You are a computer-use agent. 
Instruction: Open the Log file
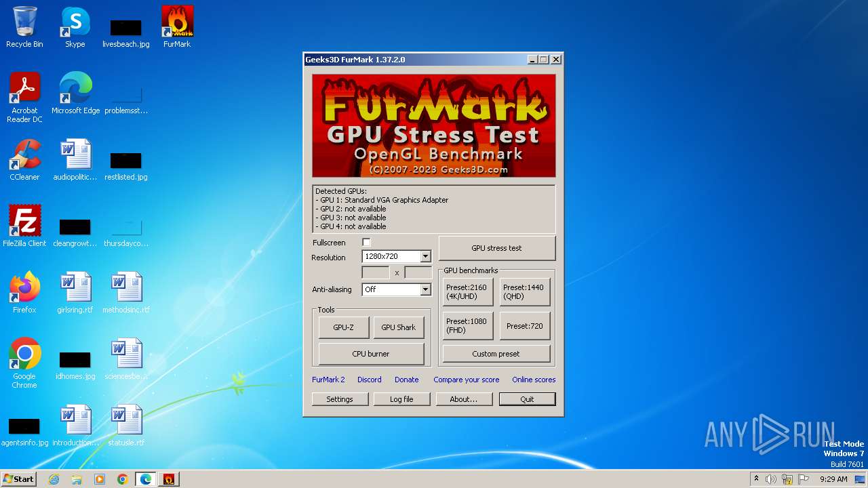tap(401, 399)
